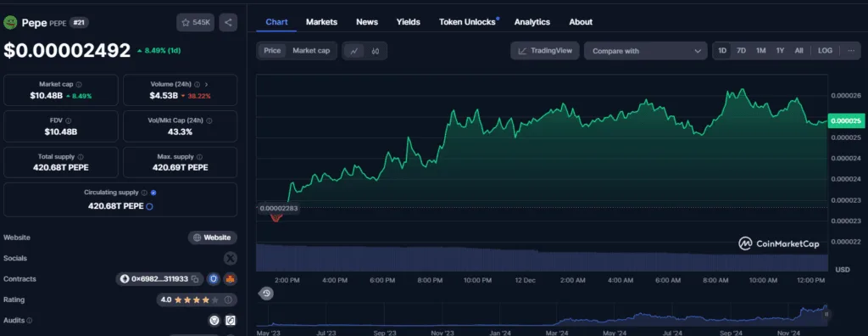Click the 43.3% Vol/Mkt Cap value
Image resolution: width=868 pixels, height=336 pixels.
180,132
